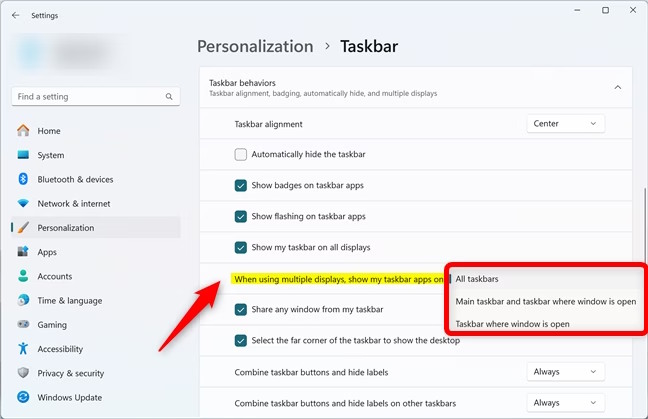Open Accessibility settings label
Viewport: 648px width, 419px height.
[x=60, y=349]
